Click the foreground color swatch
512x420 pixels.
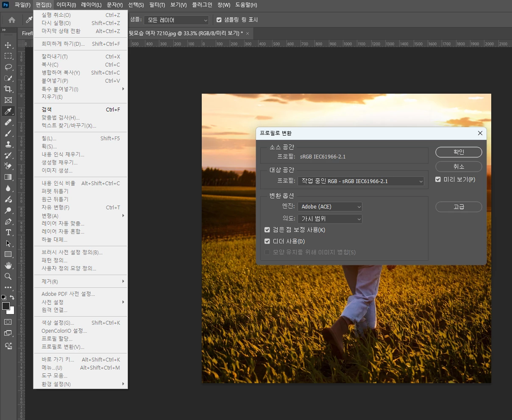6,306
